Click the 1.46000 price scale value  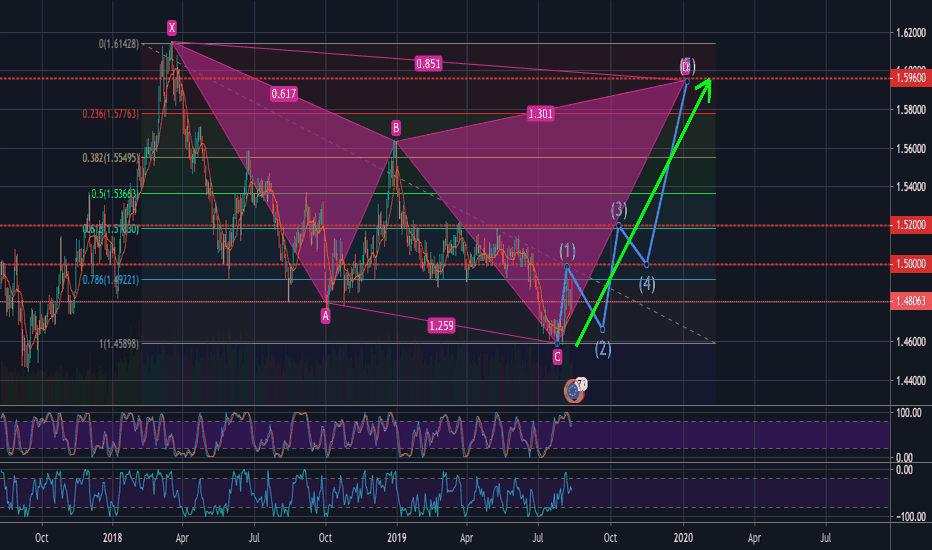coord(911,342)
